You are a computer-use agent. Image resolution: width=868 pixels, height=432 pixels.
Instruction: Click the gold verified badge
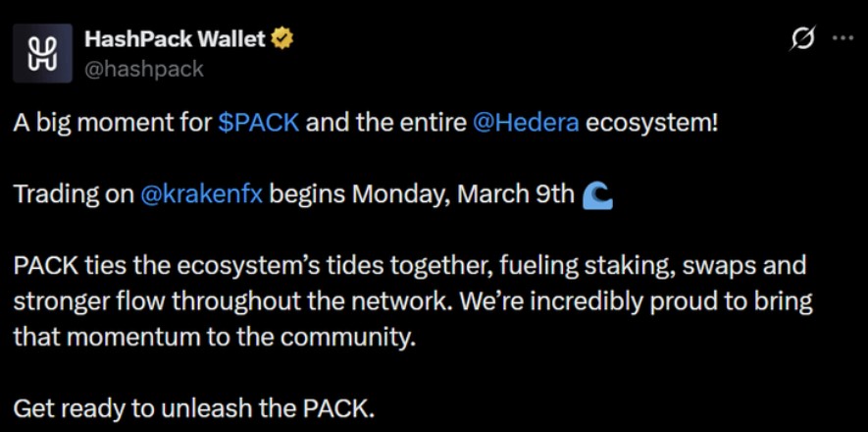pyautogui.click(x=282, y=39)
